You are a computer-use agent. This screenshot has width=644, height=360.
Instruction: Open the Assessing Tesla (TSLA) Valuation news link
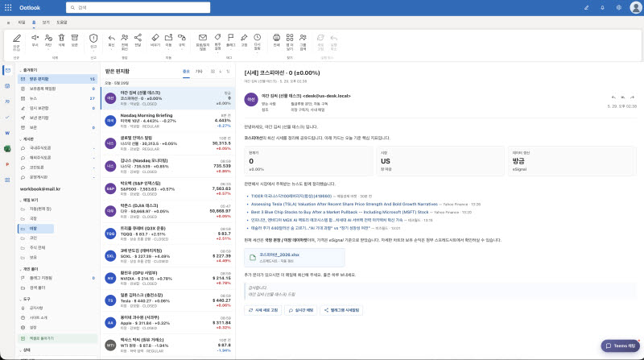[345, 205]
